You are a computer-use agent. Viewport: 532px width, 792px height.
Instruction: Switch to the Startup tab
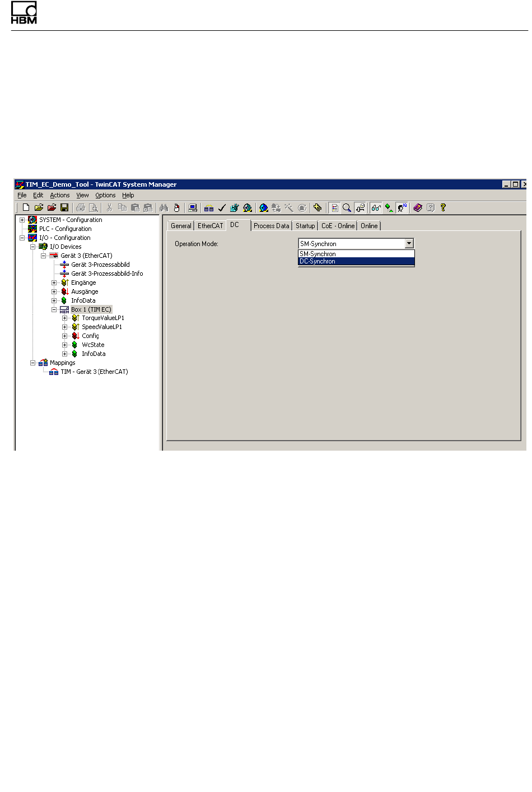pyautogui.click(x=305, y=226)
